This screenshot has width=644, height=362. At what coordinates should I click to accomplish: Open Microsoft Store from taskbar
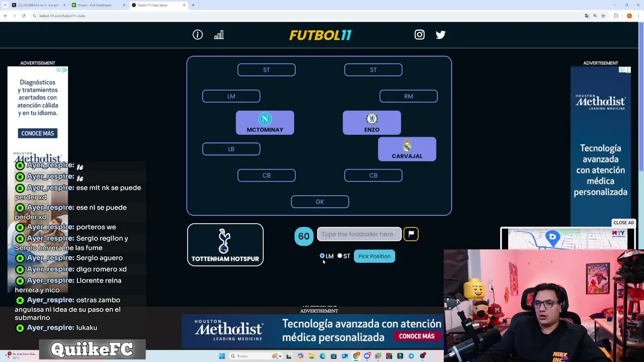tap(334, 356)
